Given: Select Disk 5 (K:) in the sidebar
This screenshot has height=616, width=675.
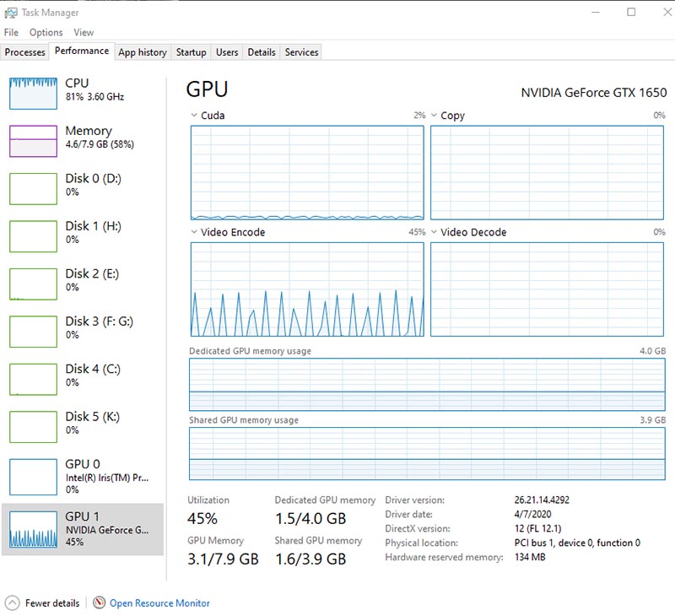Looking at the screenshot, I should pos(83,427).
